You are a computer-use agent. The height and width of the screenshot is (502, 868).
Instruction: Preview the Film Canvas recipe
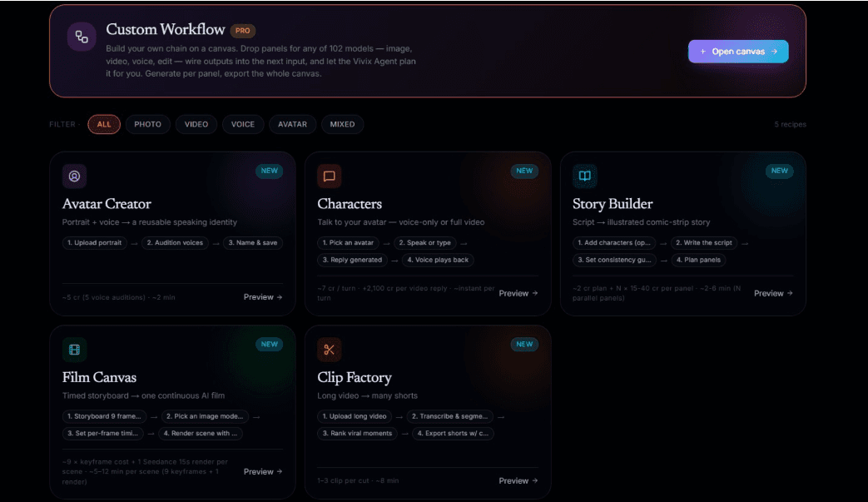pos(263,471)
